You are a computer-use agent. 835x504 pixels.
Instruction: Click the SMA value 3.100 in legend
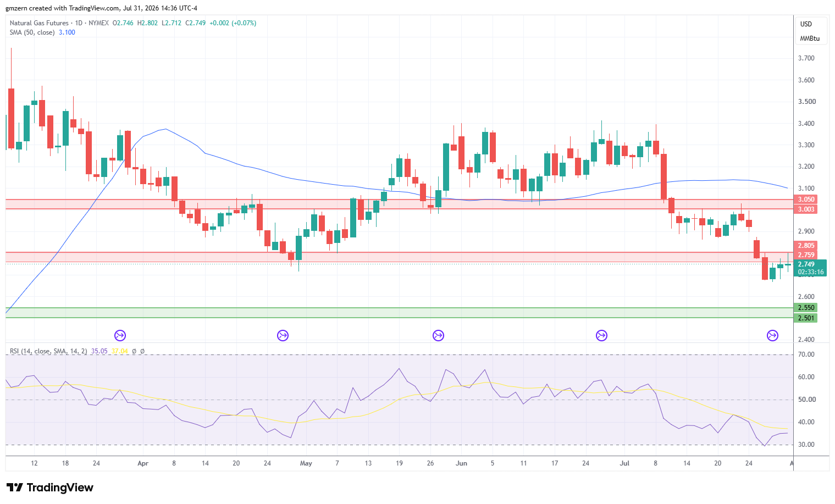pyautogui.click(x=67, y=32)
